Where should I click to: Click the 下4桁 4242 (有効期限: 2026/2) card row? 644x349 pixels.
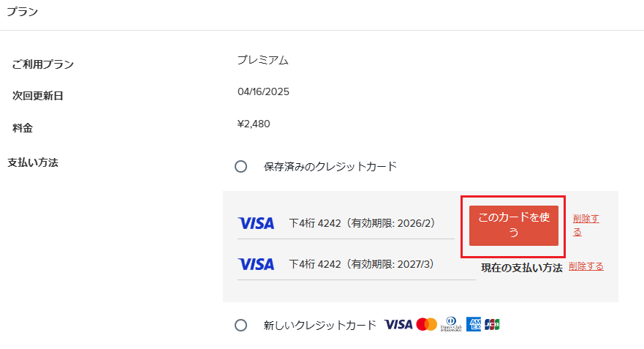click(346, 223)
